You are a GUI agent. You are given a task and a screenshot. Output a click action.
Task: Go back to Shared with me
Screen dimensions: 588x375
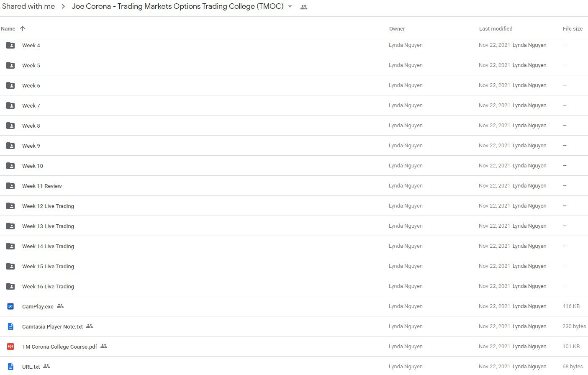[28, 6]
